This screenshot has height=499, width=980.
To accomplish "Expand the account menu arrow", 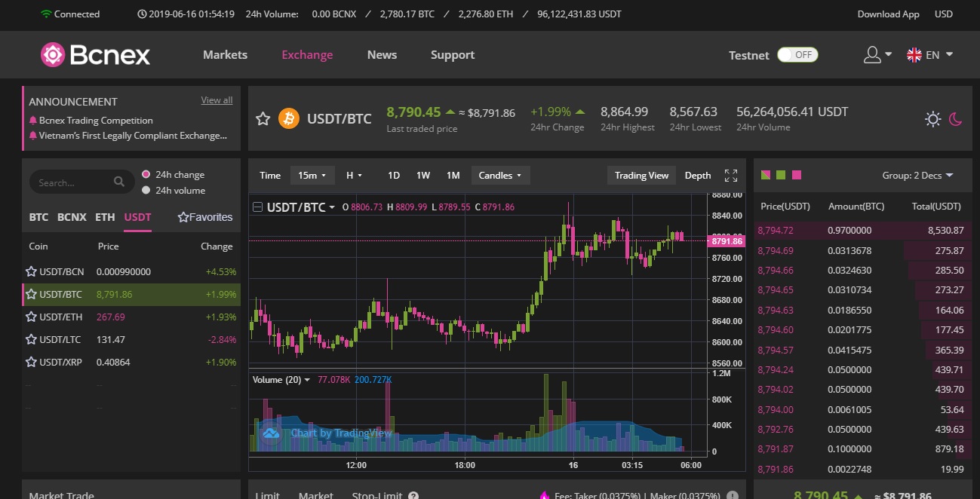I will (889, 54).
